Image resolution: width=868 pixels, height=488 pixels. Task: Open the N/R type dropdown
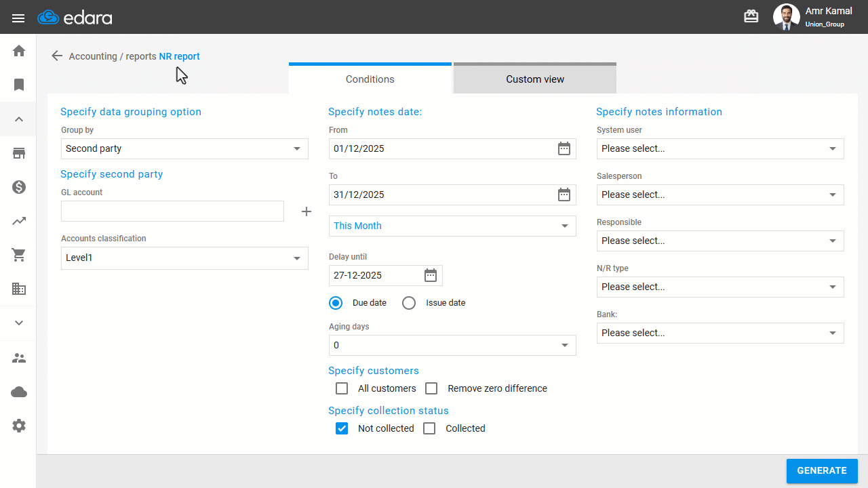(x=720, y=287)
